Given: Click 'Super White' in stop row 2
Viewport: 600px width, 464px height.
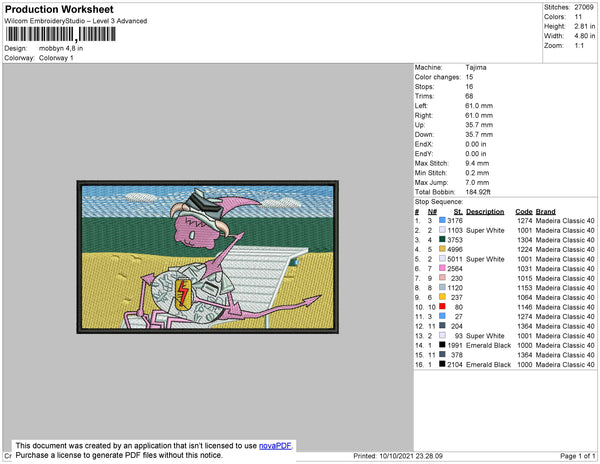Looking at the screenshot, I should click(485, 230).
